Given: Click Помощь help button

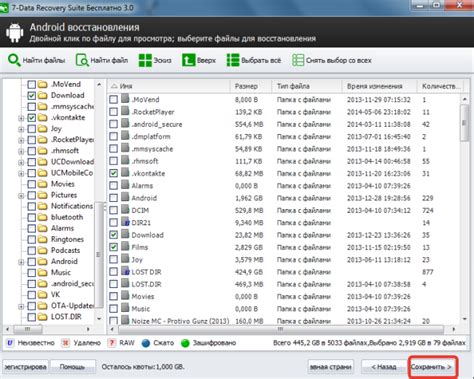Looking at the screenshot, I should [x=72, y=367].
